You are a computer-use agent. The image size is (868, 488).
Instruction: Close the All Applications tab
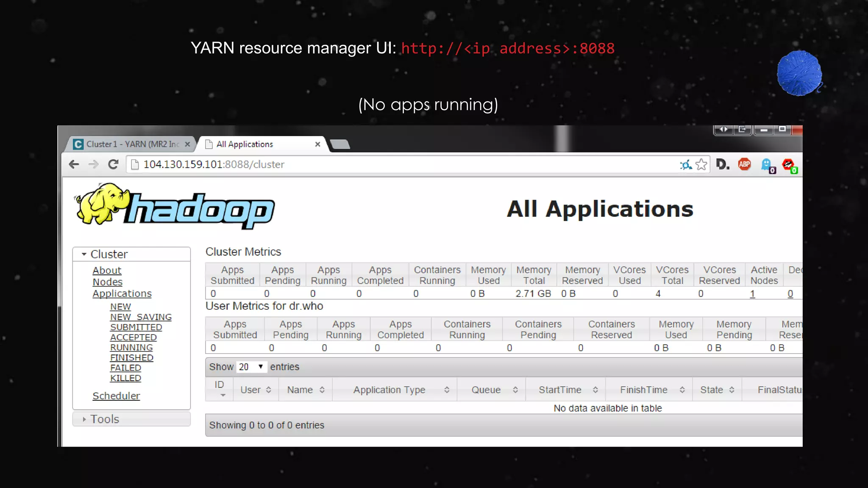coord(317,144)
